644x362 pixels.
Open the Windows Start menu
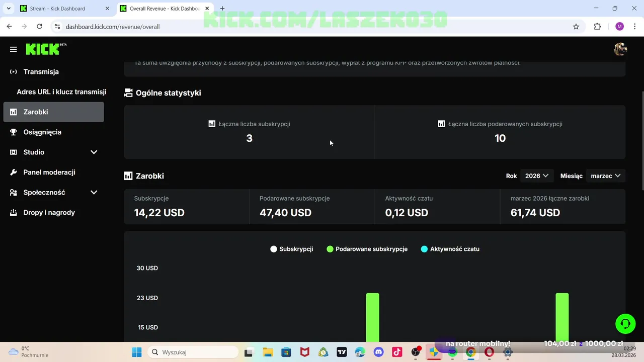pyautogui.click(x=136, y=352)
